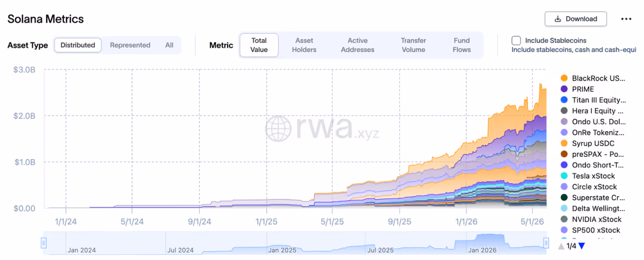Click the Download button
Screen dimensions: 644x260
coord(576,19)
